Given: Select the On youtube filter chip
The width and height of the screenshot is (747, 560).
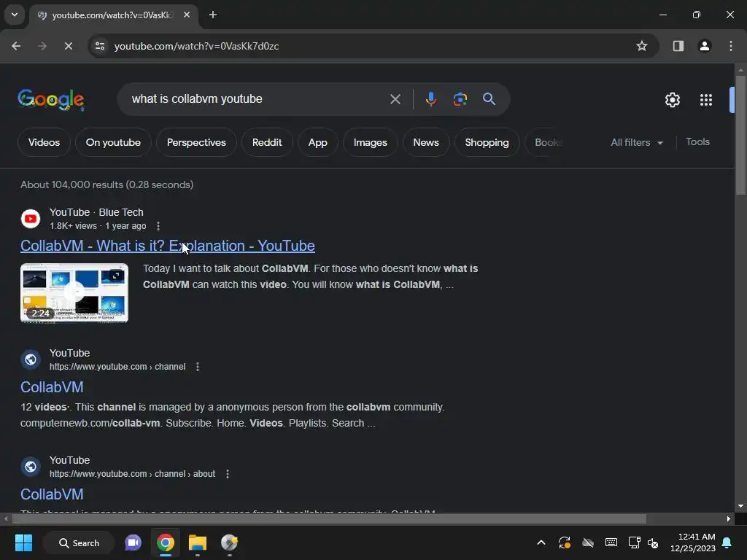Looking at the screenshot, I should (x=113, y=142).
